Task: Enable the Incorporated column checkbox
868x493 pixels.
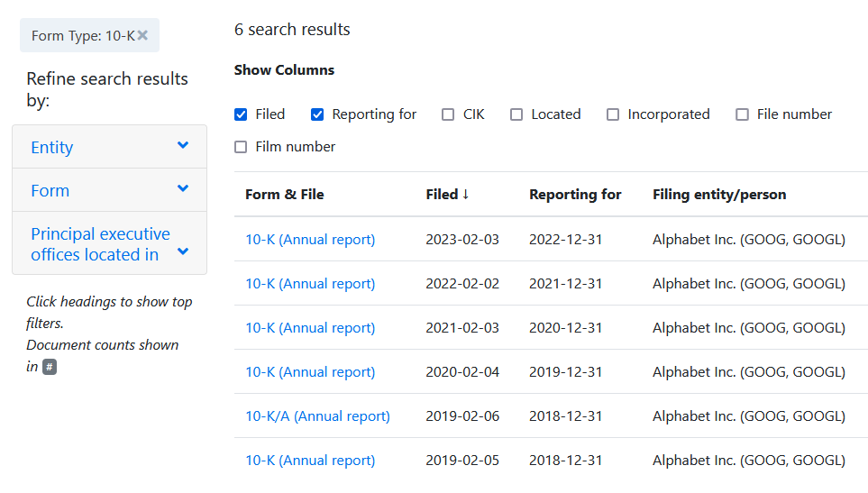Action: point(613,114)
